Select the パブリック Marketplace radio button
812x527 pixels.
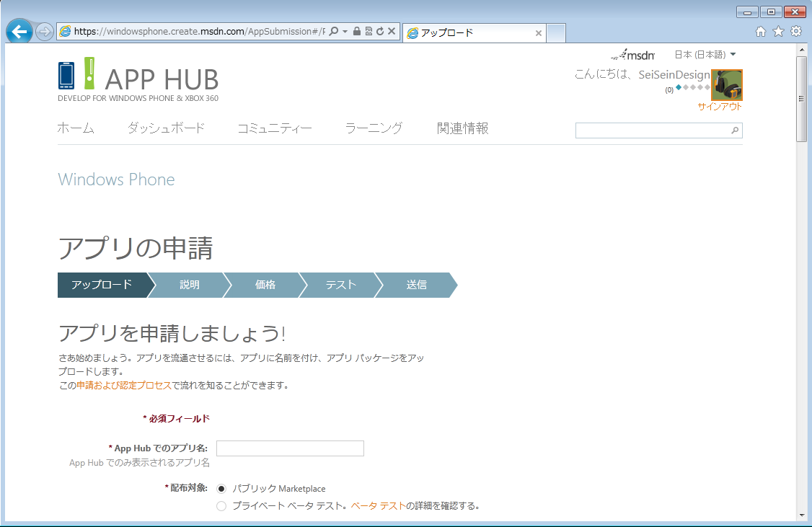(x=221, y=489)
